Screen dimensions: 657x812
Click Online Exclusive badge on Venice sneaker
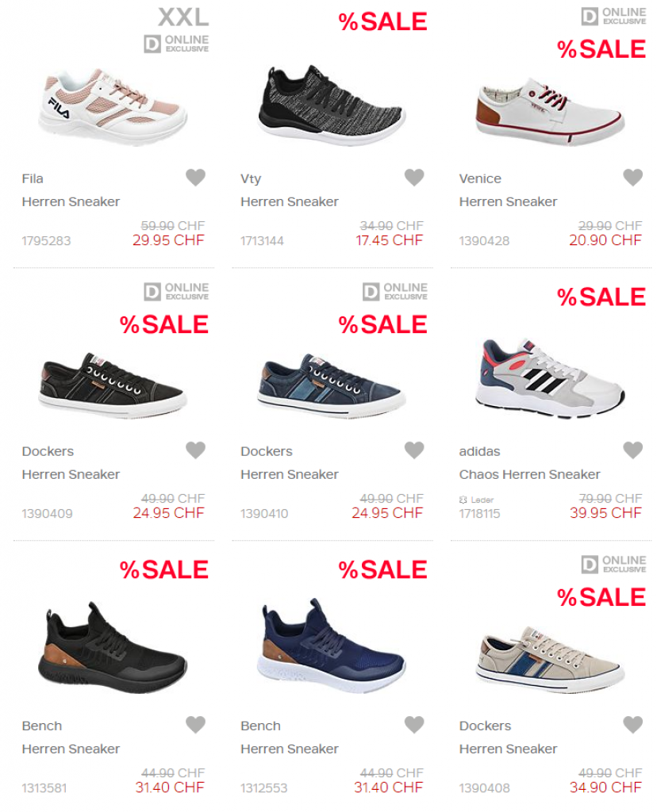point(613,16)
